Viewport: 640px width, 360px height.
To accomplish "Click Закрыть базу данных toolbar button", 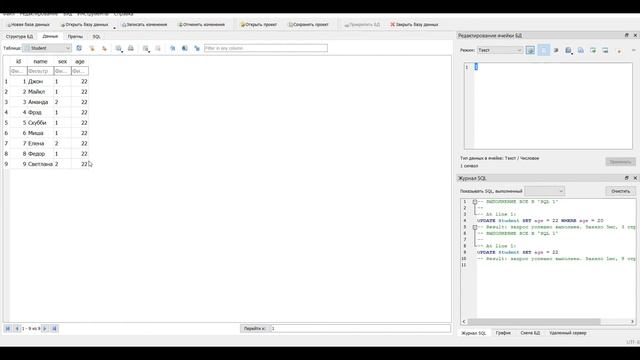I will click(x=414, y=24).
